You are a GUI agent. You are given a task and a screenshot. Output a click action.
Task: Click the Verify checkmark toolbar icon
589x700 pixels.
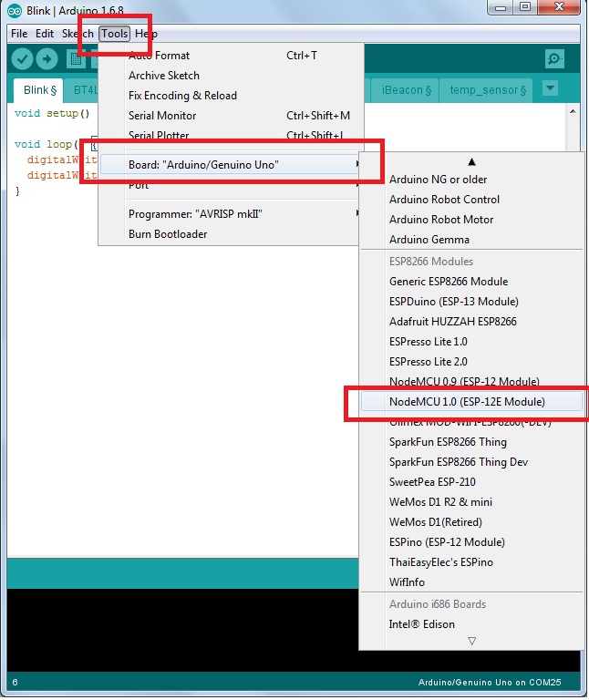pyautogui.click(x=22, y=58)
